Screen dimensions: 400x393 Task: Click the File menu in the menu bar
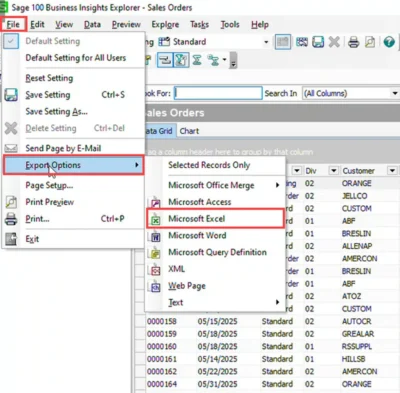[13, 24]
